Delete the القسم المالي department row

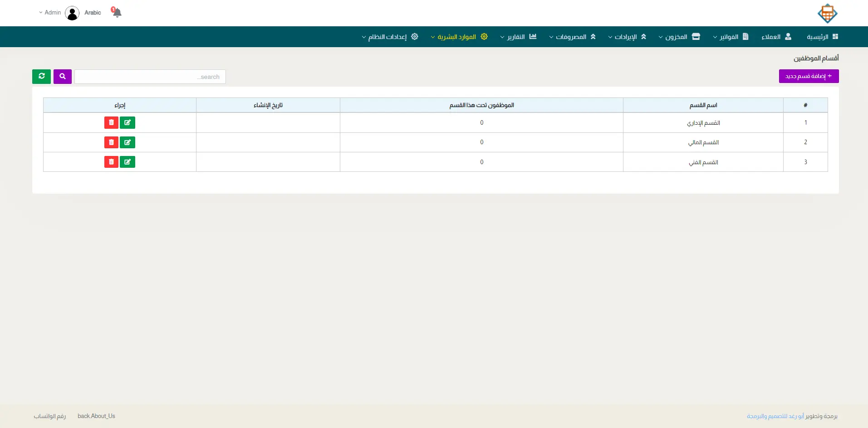111,142
